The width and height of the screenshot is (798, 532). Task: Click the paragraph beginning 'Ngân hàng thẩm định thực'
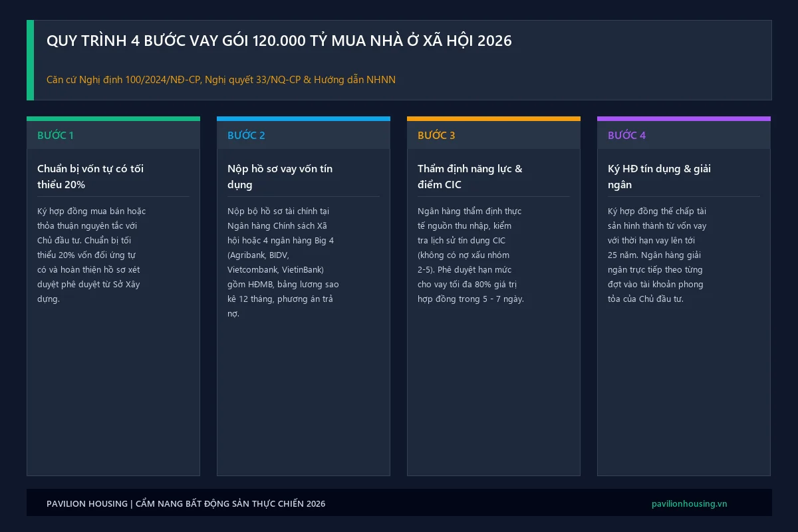pos(471,255)
